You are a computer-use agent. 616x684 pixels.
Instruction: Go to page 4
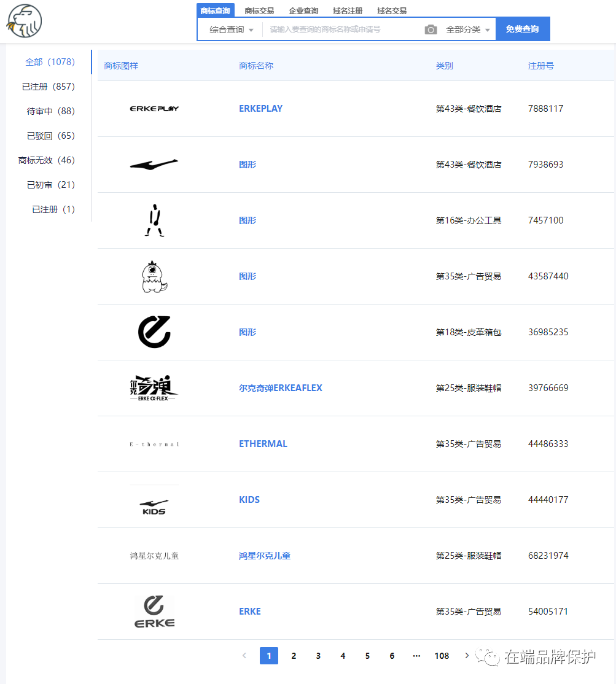pos(343,656)
